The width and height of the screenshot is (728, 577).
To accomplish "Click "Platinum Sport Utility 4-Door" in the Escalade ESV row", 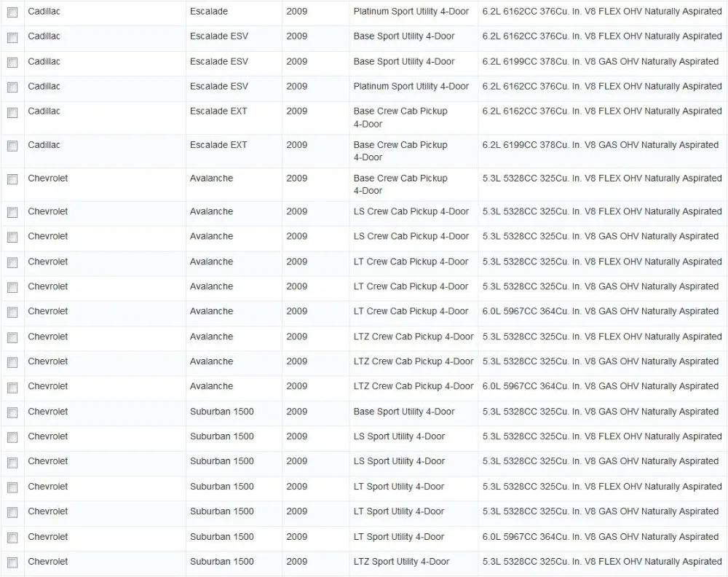I will (411, 87).
